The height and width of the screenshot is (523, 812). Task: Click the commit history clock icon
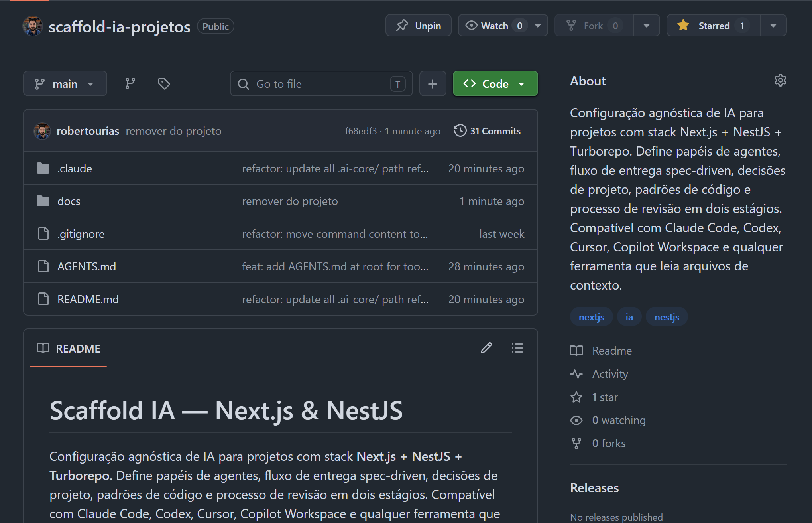pos(460,131)
